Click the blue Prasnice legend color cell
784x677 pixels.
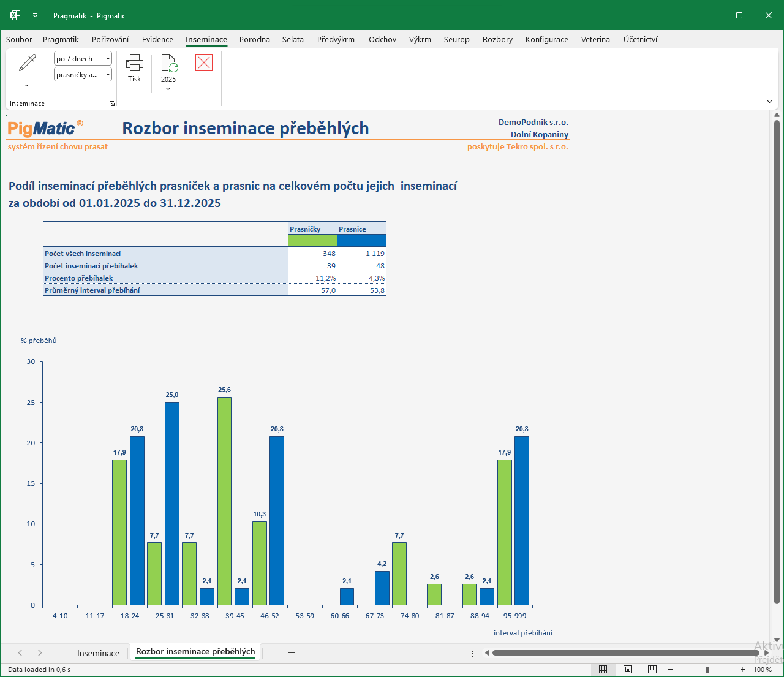361,241
